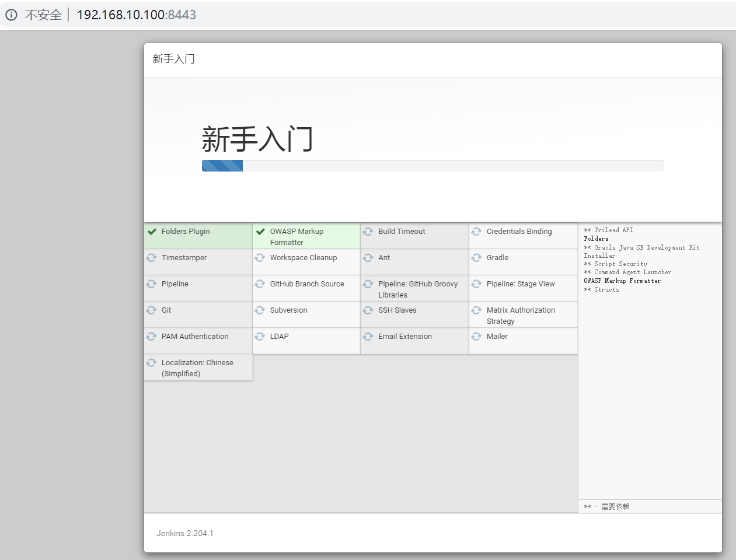Click the 'PAM Authentication' plugin name
Screen dimensions: 736x560
click(195, 337)
